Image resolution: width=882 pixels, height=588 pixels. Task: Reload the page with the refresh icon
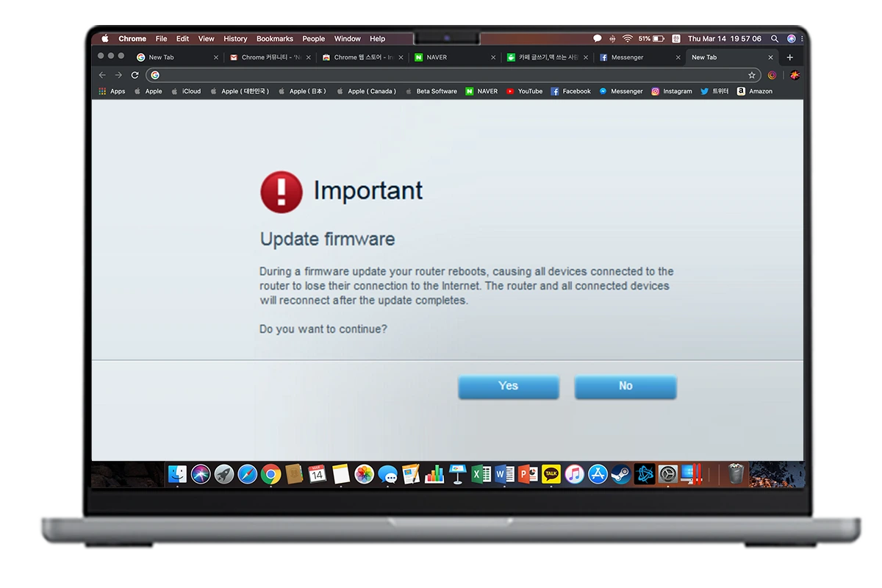(135, 75)
